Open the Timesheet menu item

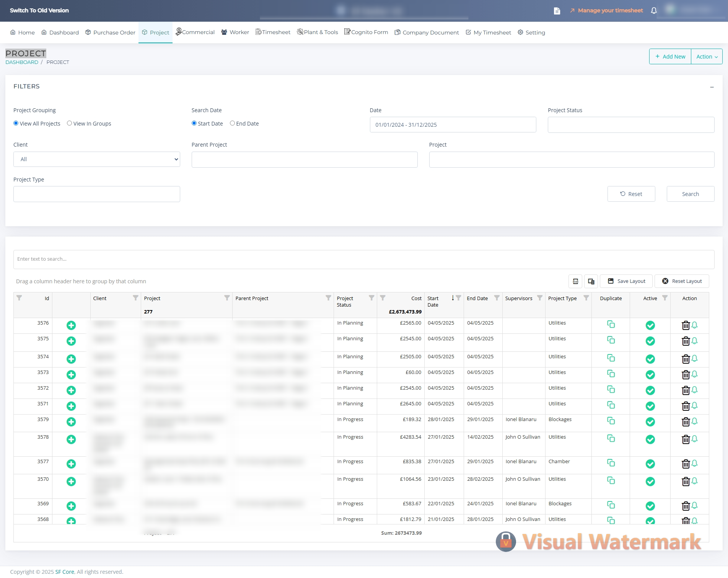(273, 33)
